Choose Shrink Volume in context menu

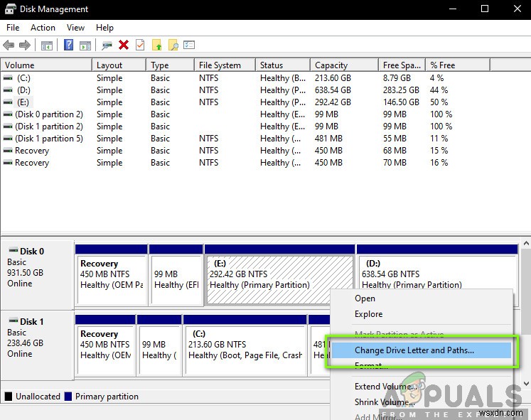click(x=422, y=402)
